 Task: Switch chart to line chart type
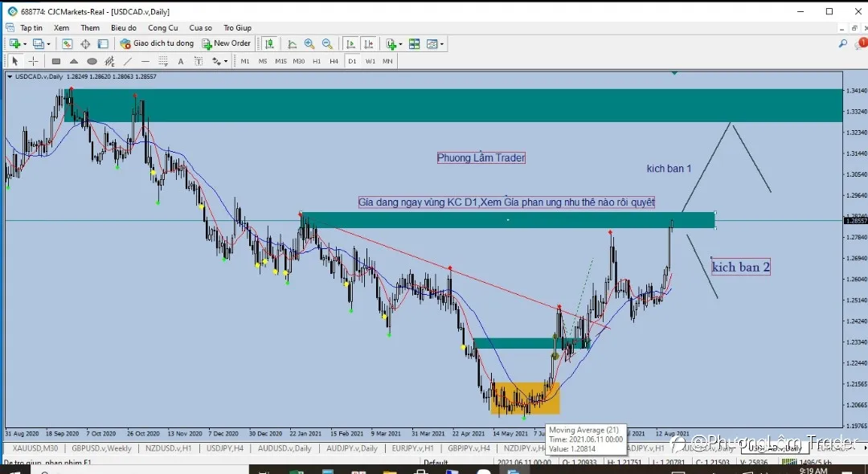pos(292,43)
